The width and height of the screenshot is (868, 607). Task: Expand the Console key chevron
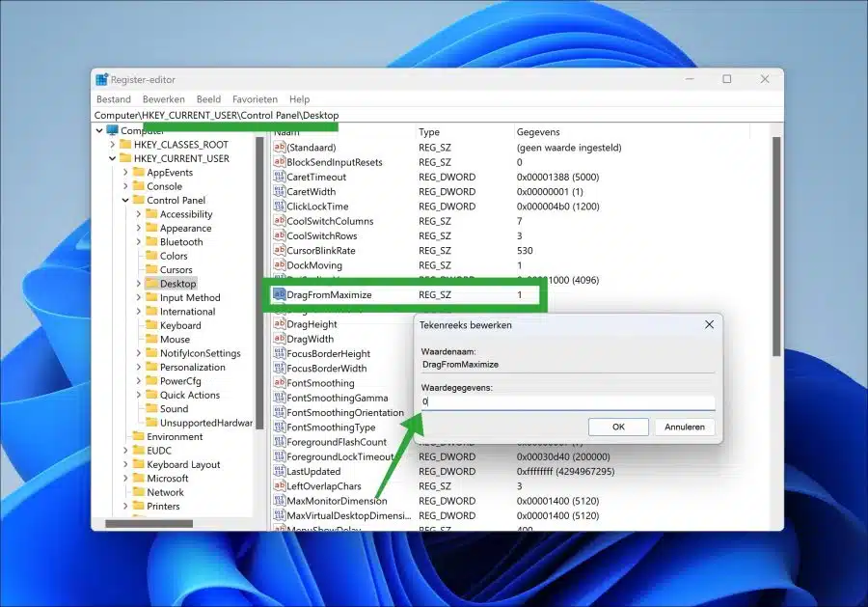[125, 186]
